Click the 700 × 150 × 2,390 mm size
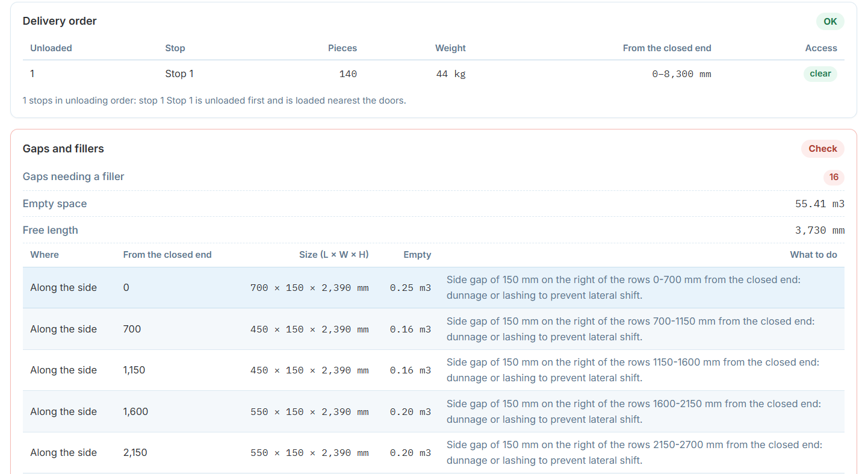This screenshot has height=474, width=868. click(309, 288)
